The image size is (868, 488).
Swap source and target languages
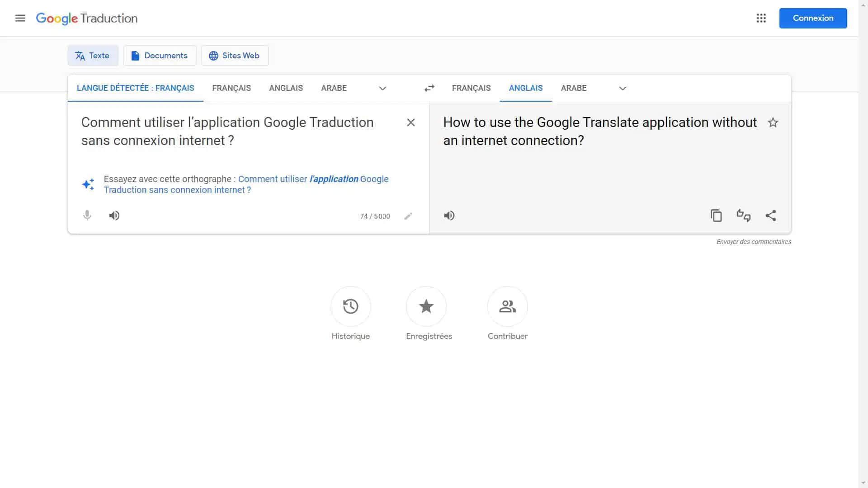[429, 88]
